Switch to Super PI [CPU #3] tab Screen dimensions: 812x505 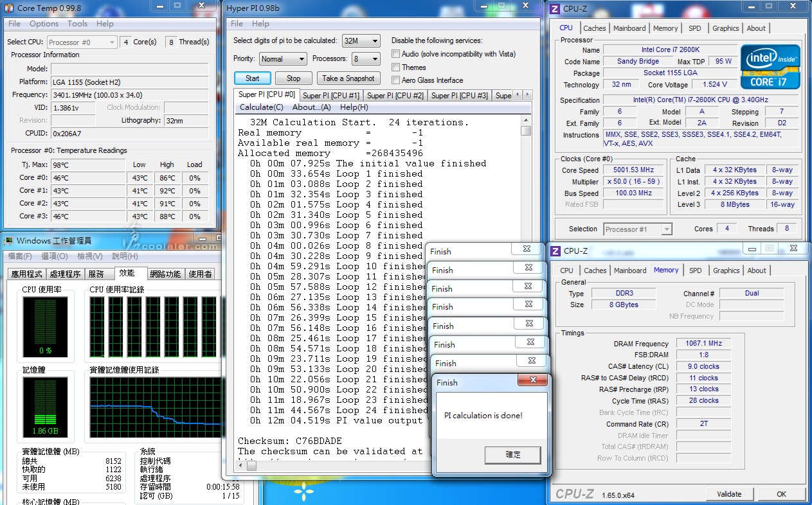[x=460, y=96]
